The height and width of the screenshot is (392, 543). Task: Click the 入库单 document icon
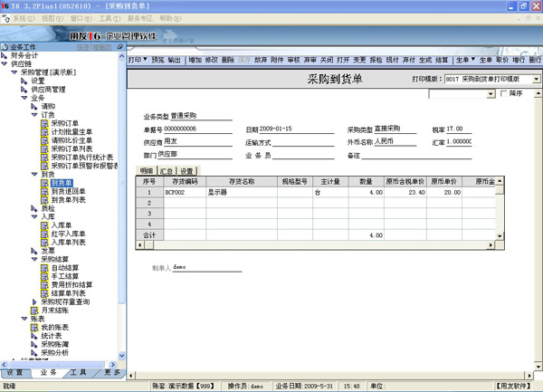44,225
